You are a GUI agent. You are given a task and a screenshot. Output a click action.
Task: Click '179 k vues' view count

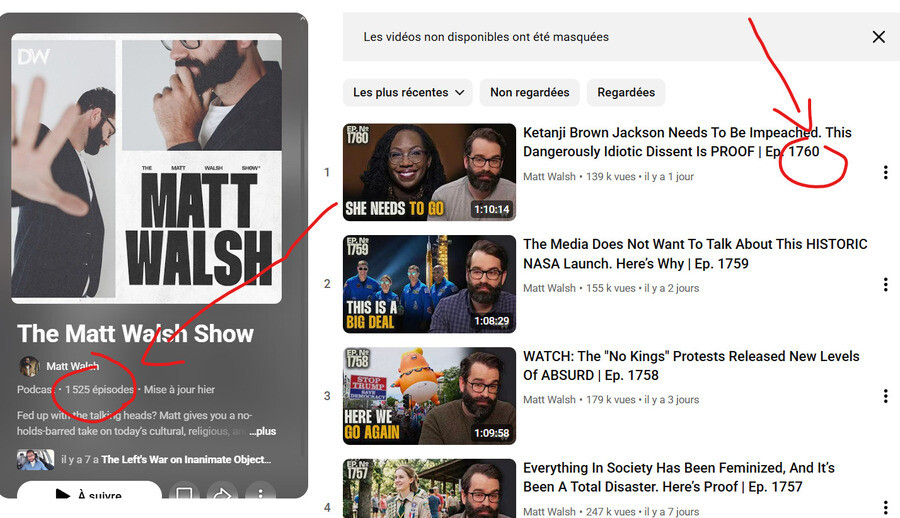(x=611, y=400)
